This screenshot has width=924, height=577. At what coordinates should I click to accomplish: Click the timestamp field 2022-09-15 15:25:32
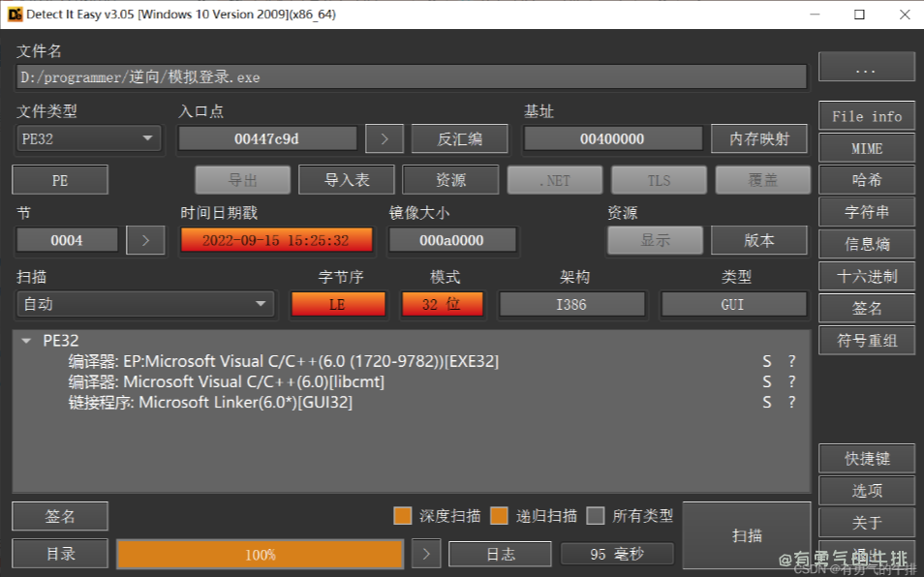click(x=276, y=240)
